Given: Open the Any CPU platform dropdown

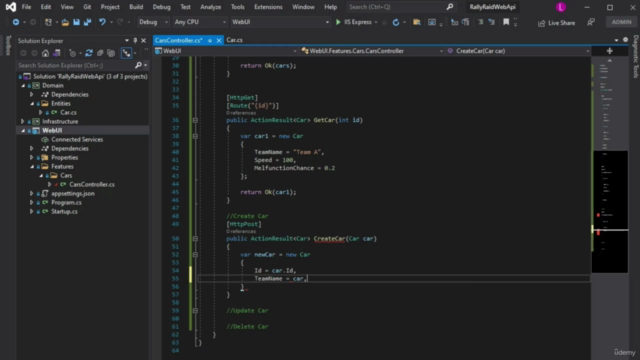Looking at the screenshot, I should point(200,22).
